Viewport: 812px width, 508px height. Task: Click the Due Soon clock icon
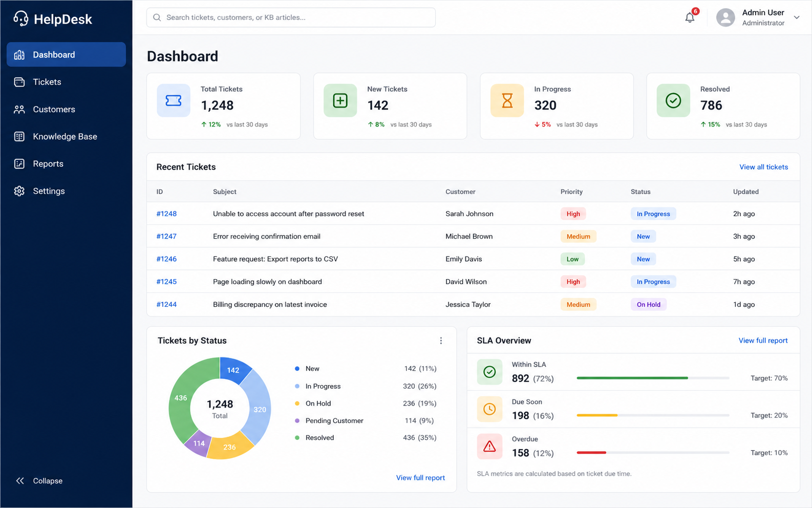[x=489, y=409]
